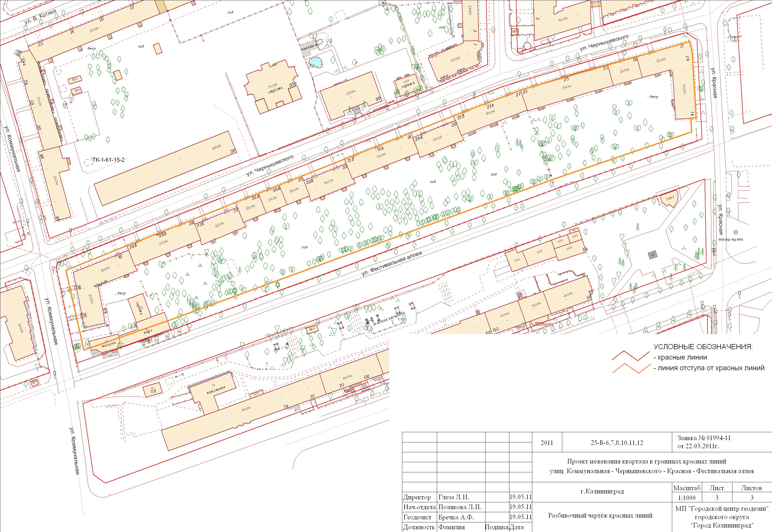Click the ТК-1-61-15-2 label
Screen dimensions: 772x532
[x=108, y=160]
